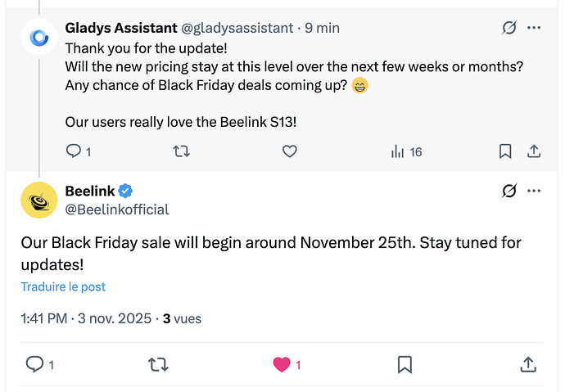Reply to the Beelink Black Friday post
The height and width of the screenshot is (392, 565).
point(35,364)
